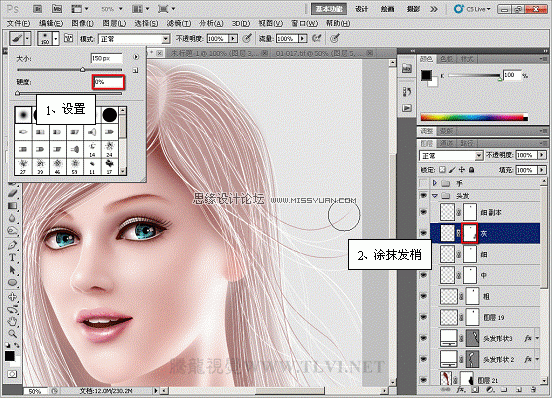Open brush preset picker flyout menu arrow
This screenshot has width=552, height=398.
(x=136, y=57)
